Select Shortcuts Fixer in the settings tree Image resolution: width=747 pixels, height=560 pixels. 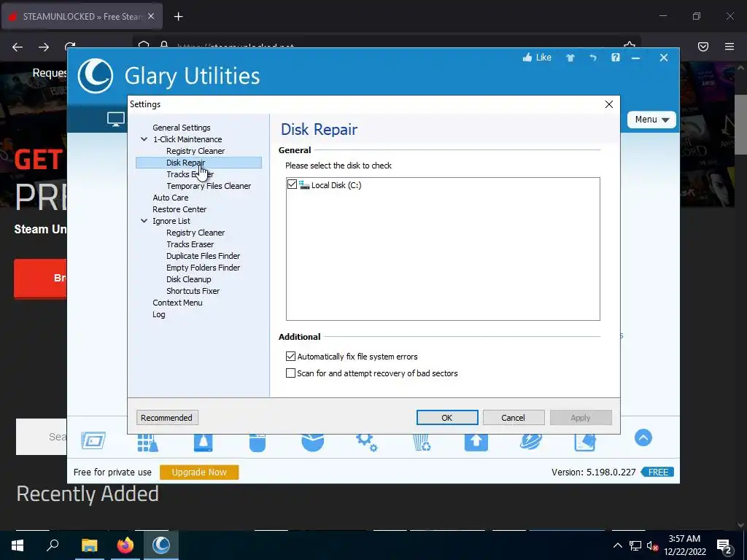(x=193, y=291)
